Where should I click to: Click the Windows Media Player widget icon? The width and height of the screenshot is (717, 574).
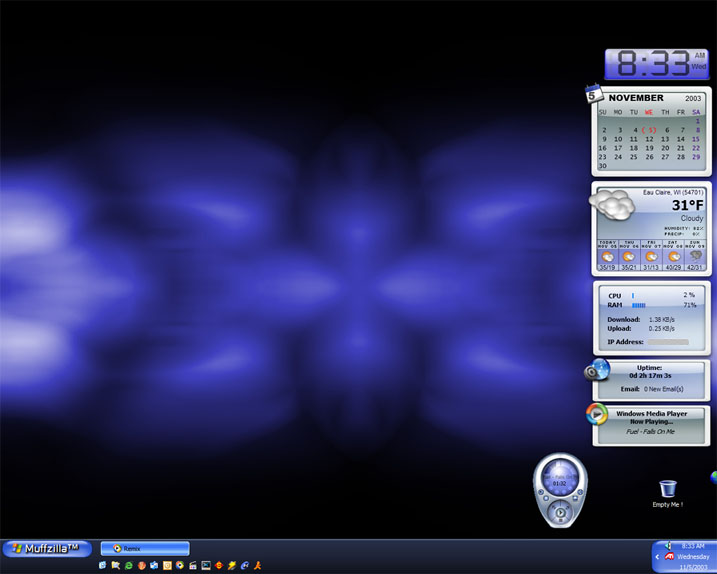[597, 414]
